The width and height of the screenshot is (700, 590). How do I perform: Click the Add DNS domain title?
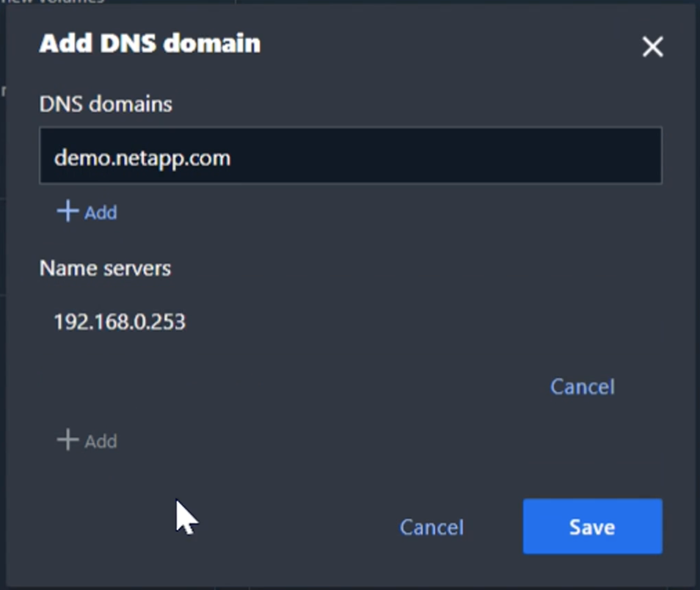pos(150,44)
